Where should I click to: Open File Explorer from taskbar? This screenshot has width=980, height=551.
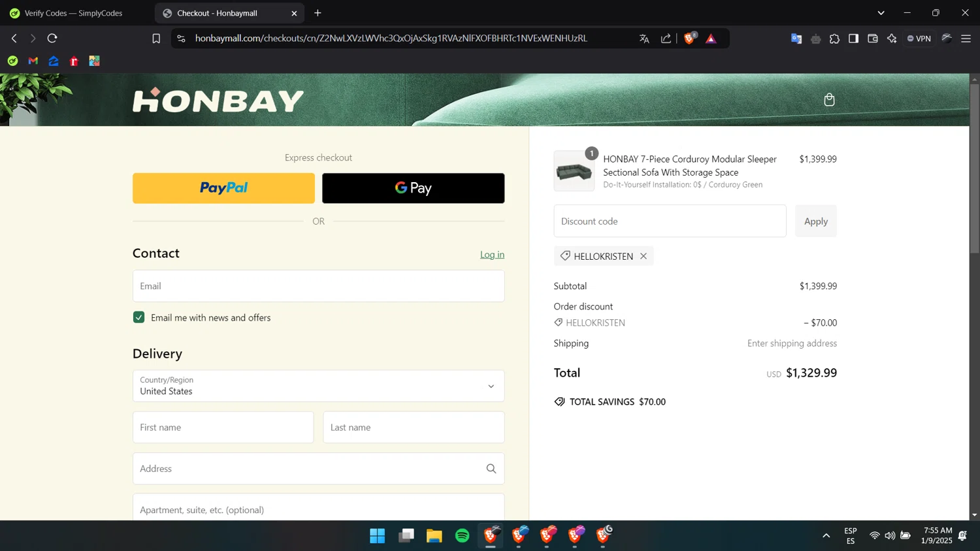(434, 536)
